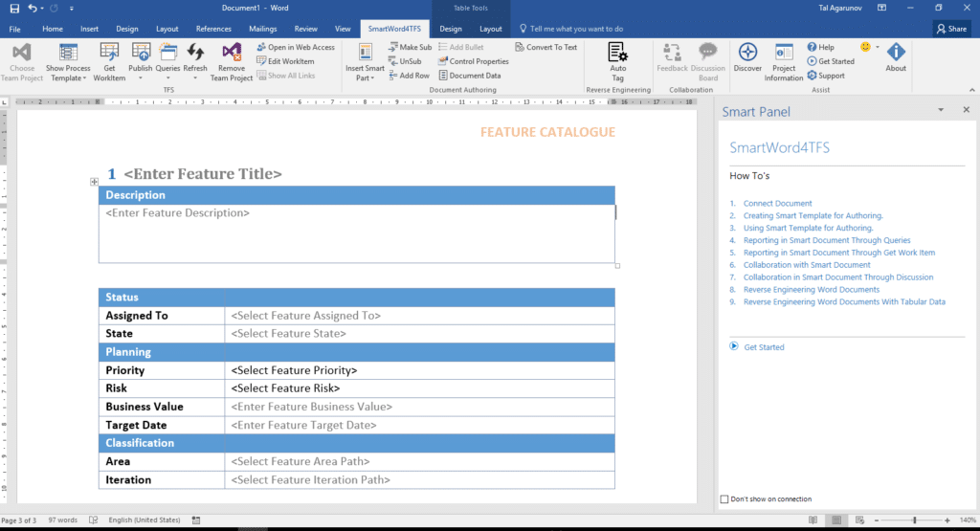Click the Undo arrow in Quick Access
This screenshot has width=980, height=531.
[x=32, y=8]
